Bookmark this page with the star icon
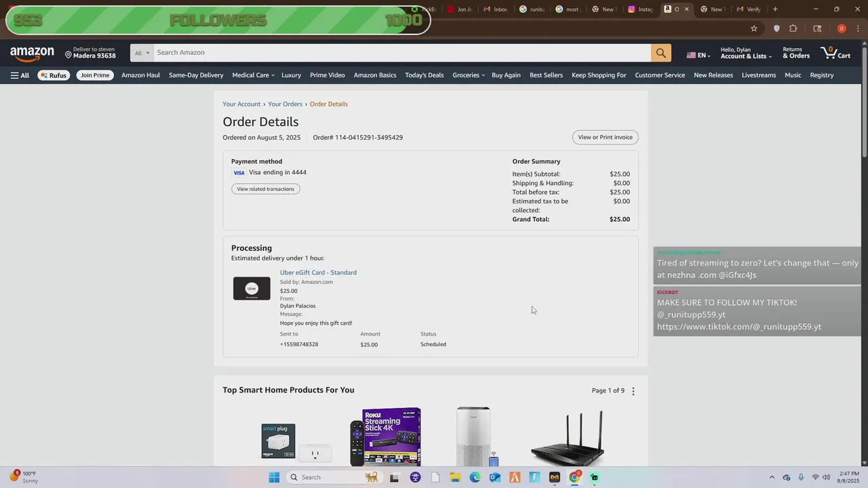Screen dimensions: 868x488 [x=753, y=28]
